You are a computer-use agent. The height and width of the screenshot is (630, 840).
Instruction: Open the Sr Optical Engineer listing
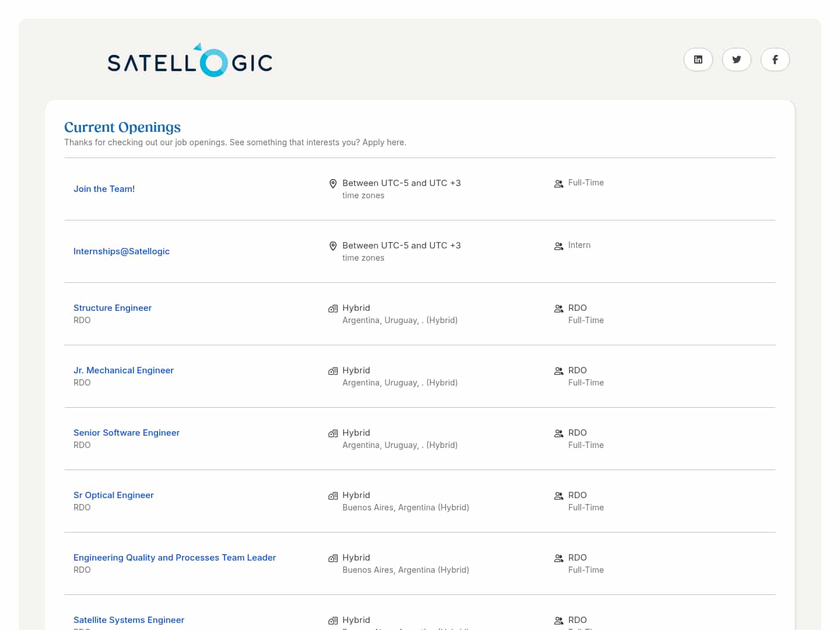tap(114, 495)
